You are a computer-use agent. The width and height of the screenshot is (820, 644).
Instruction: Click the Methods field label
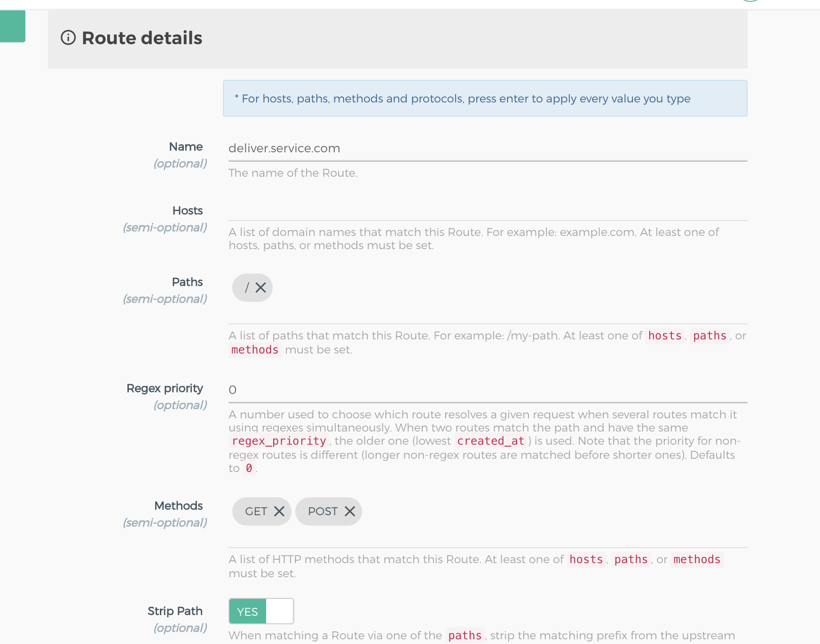pos(179,506)
